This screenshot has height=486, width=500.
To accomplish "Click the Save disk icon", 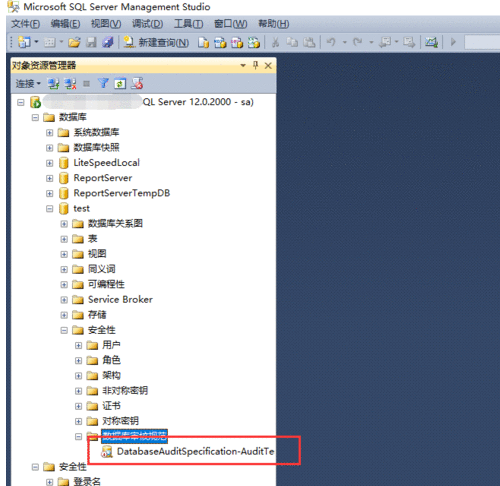I will [91, 42].
